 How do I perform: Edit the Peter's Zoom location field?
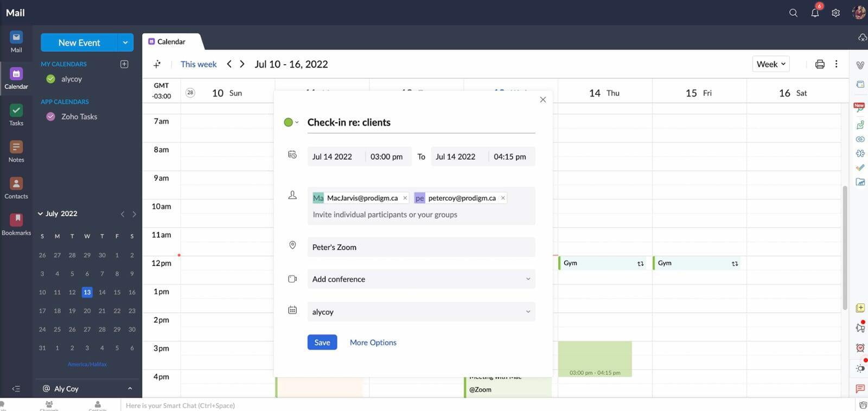coord(421,247)
